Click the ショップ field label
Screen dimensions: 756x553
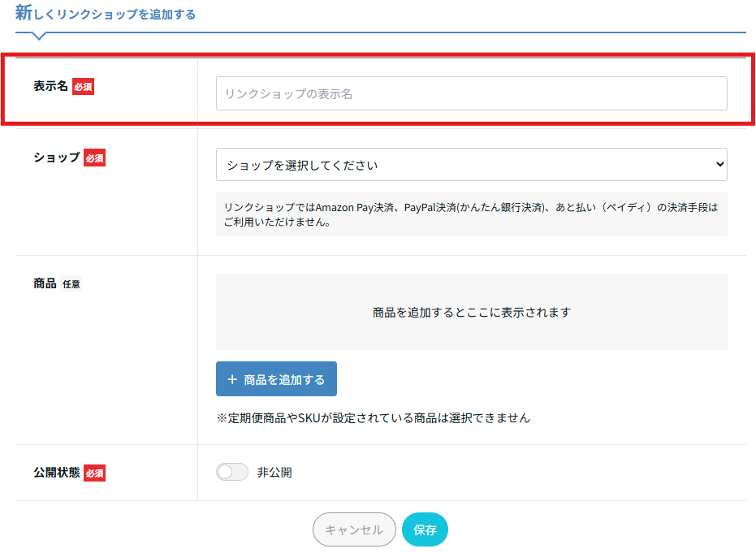(x=56, y=158)
